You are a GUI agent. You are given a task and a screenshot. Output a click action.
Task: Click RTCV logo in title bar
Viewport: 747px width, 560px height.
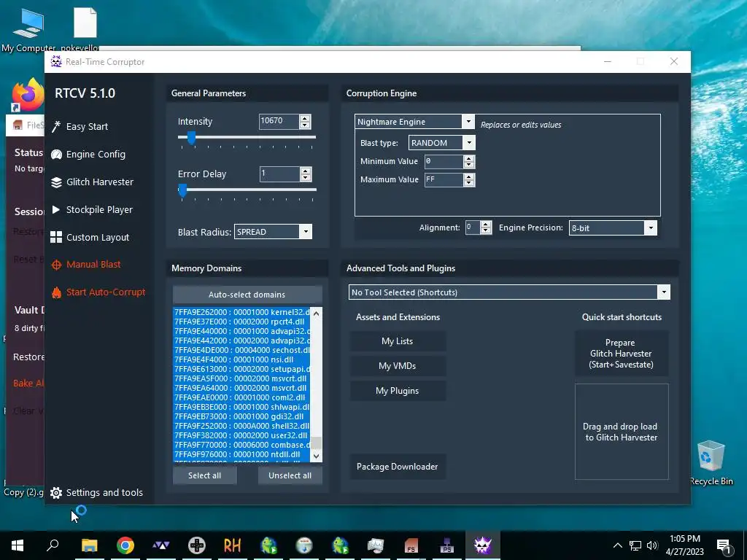click(56, 61)
